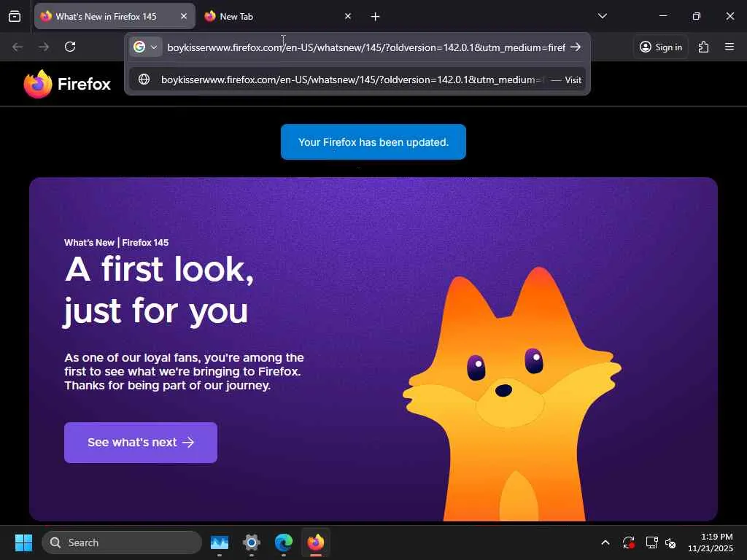Screen dimensions: 747x560
Task: Open the Google search engine selector dropdown
Action: click(x=145, y=47)
